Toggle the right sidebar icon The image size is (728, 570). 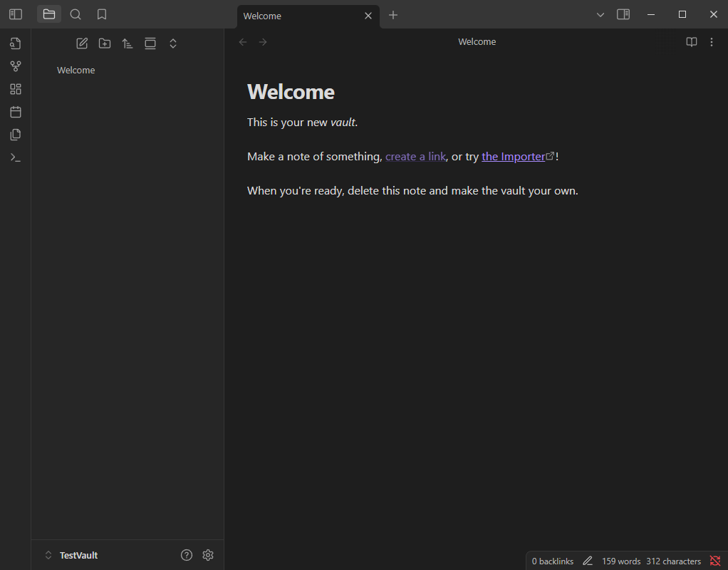point(623,14)
